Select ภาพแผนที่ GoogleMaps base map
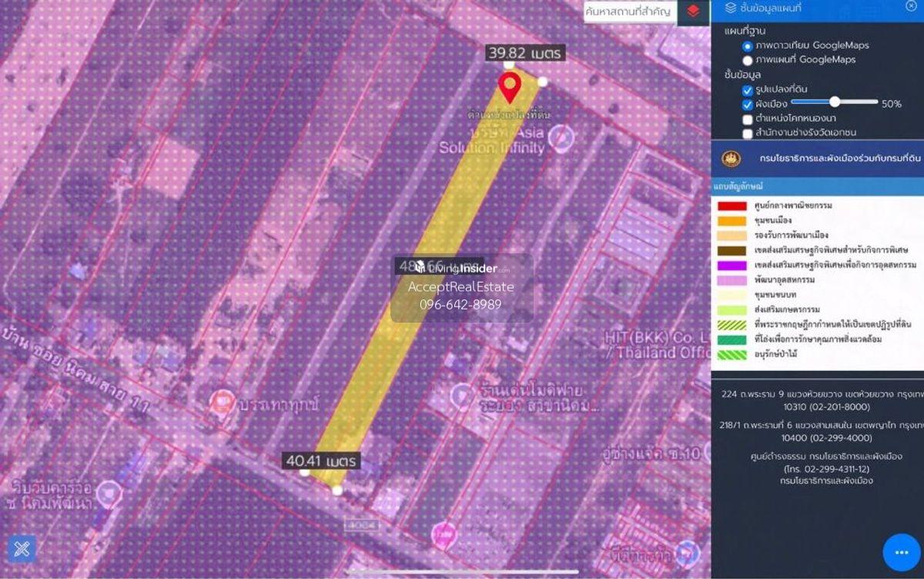 [747, 60]
